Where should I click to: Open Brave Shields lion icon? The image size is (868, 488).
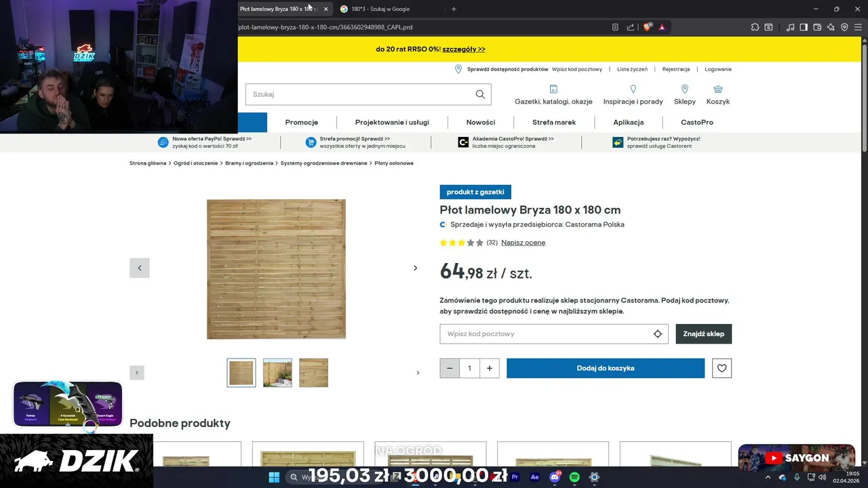coord(648,27)
